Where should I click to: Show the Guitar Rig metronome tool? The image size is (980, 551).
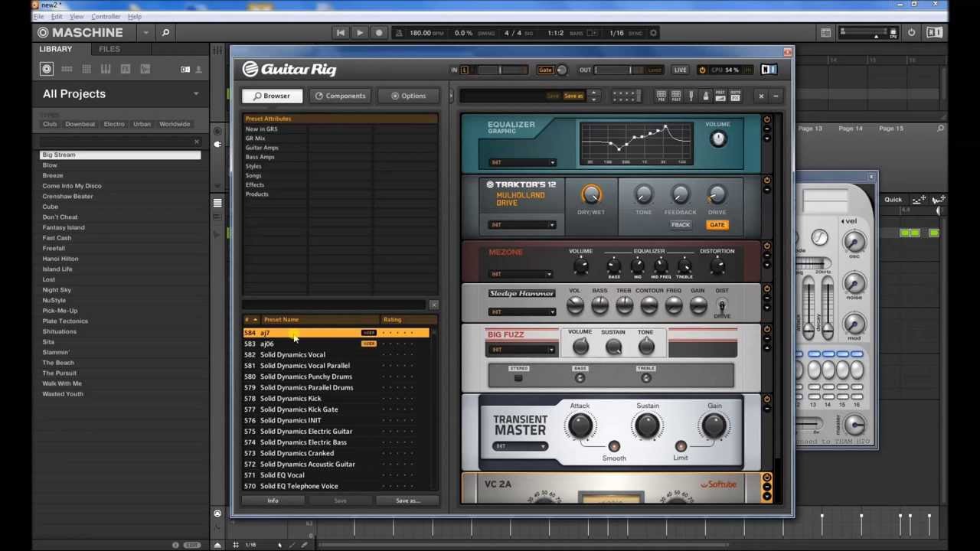click(x=705, y=96)
